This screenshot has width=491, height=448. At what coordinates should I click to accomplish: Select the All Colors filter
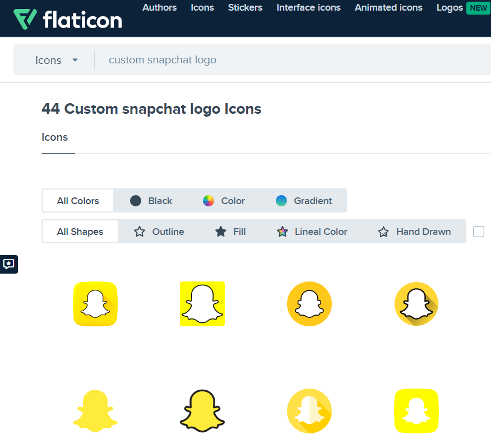click(x=78, y=201)
